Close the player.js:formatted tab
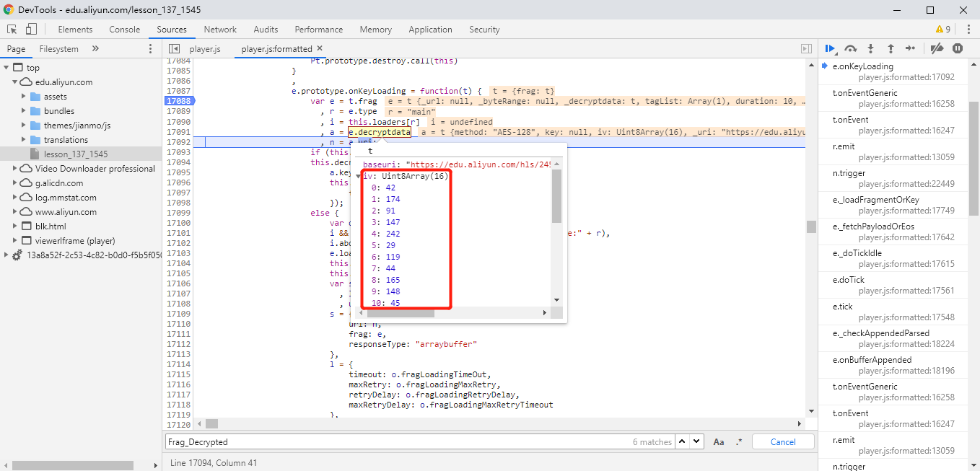This screenshot has width=980, height=471. point(320,48)
